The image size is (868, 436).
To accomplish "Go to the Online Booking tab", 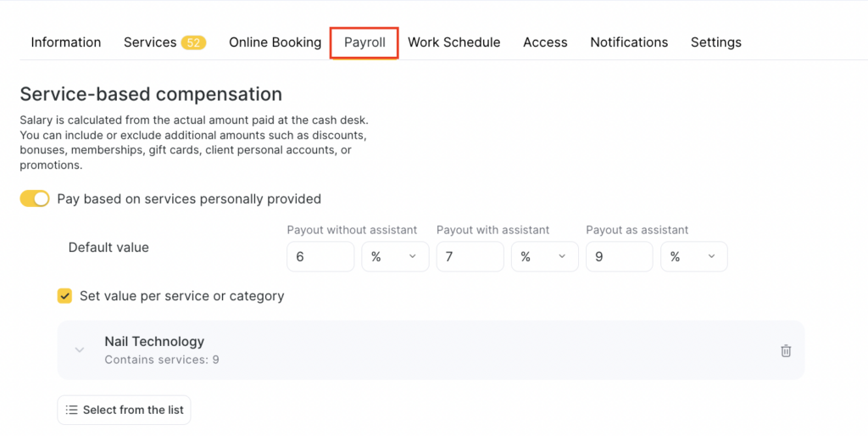I will click(275, 42).
